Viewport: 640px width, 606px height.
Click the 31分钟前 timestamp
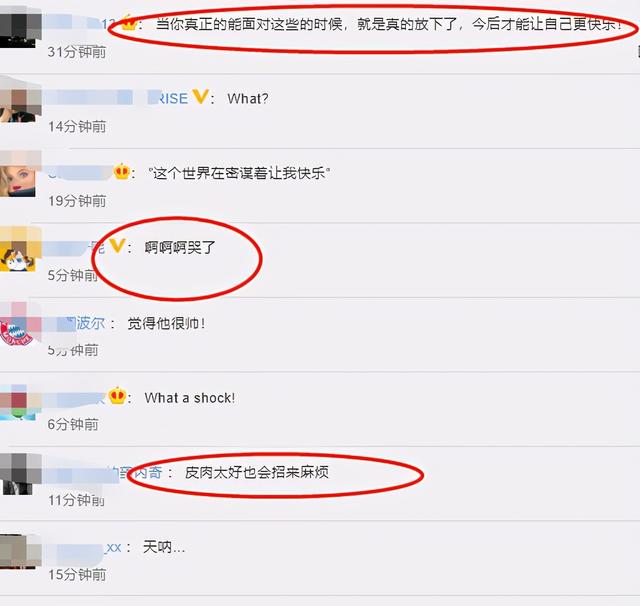tap(77, 52)
